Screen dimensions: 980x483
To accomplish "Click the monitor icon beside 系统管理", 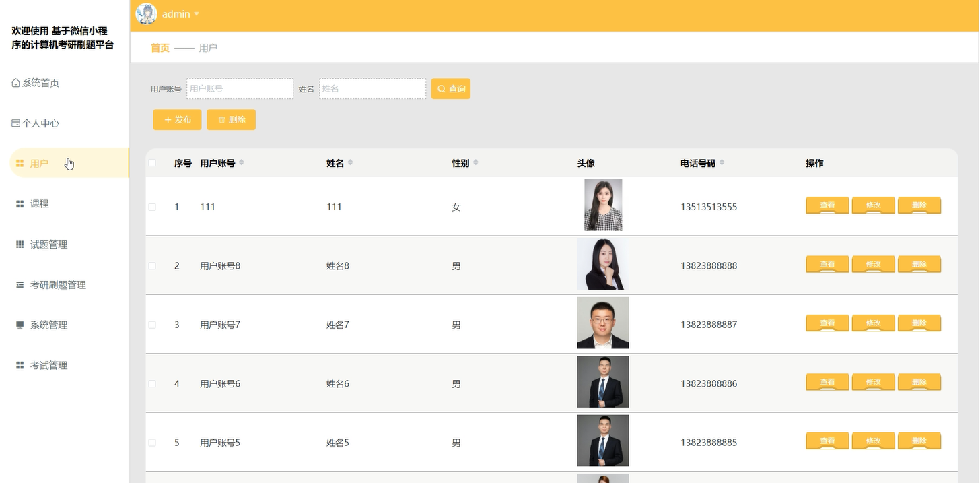I will click(20, 325).
